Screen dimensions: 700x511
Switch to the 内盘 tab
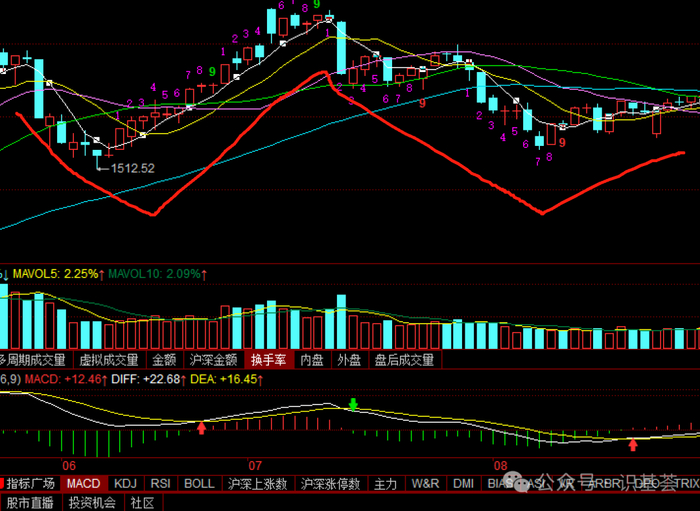[x=312, y=360]
